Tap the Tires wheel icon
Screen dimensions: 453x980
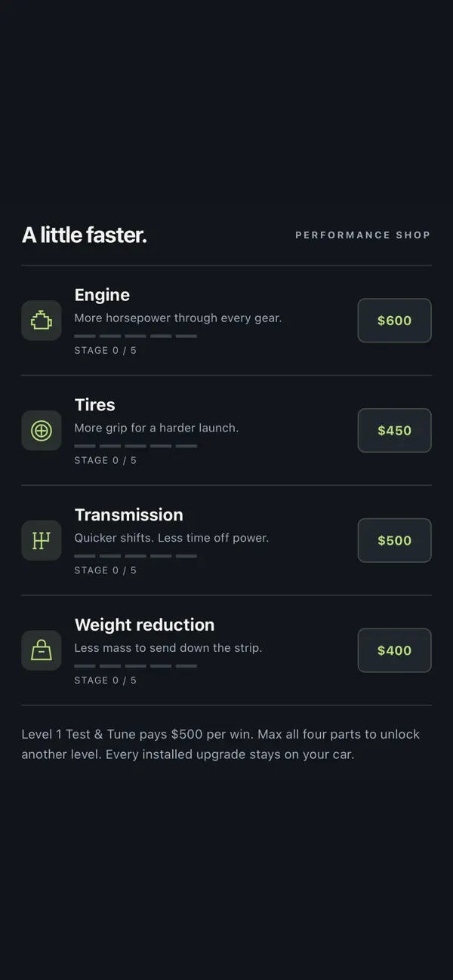coord(42,431)
